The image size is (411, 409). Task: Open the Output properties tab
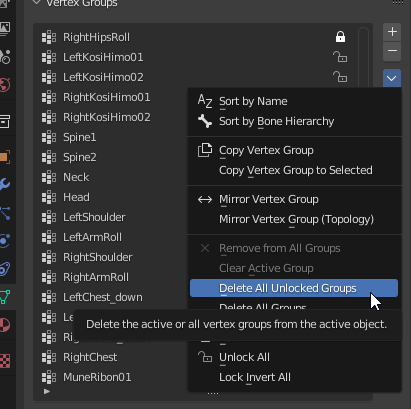[5, 28]
